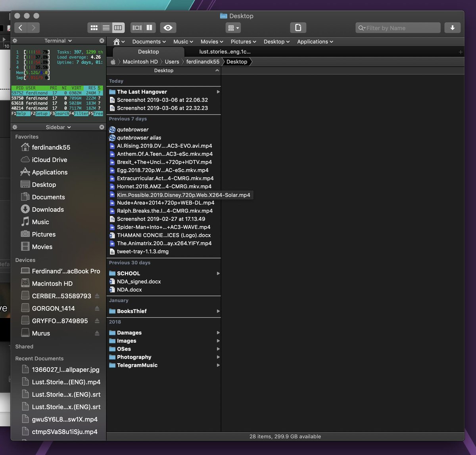Click F2 Setup in htop terminal
476x455 pixels.
coord(40,113)
